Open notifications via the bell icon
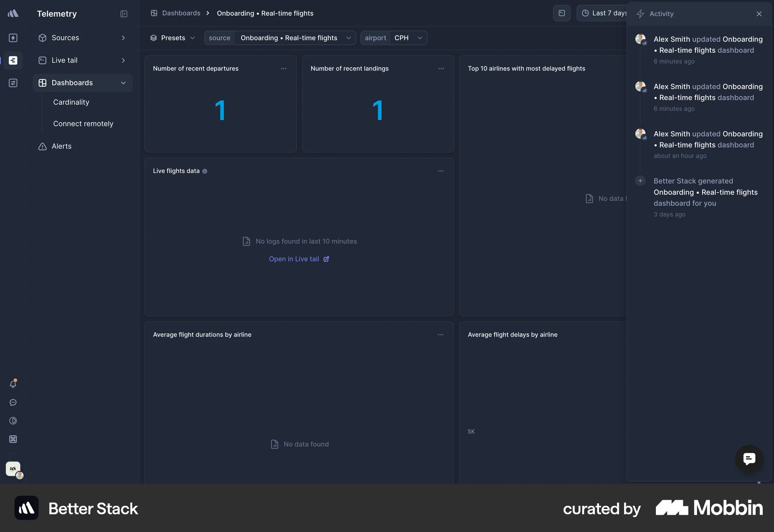774x532 pixels. coord(13,384)
